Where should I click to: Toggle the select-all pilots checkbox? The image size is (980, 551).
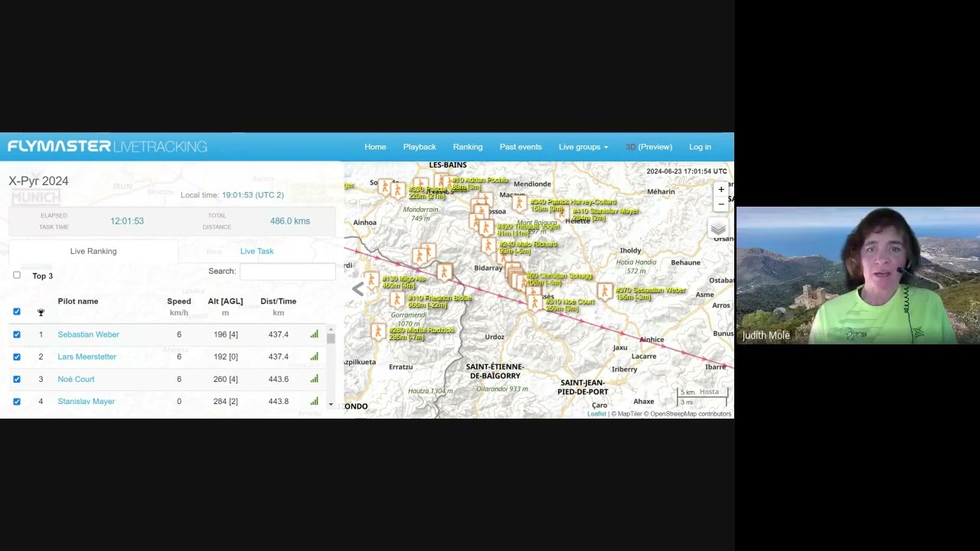click(x=17, y=311)
